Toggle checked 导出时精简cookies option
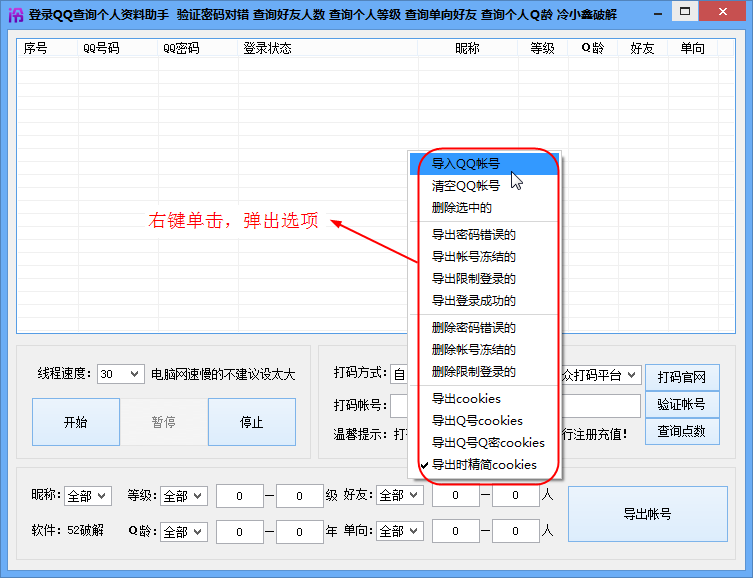 (484, 465)
